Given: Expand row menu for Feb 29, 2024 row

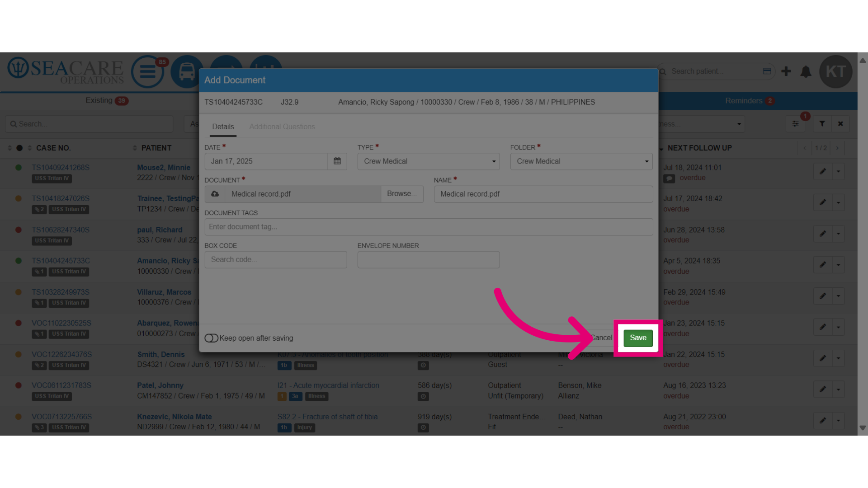Looking at the screenshot, I should tap(839, 296).
